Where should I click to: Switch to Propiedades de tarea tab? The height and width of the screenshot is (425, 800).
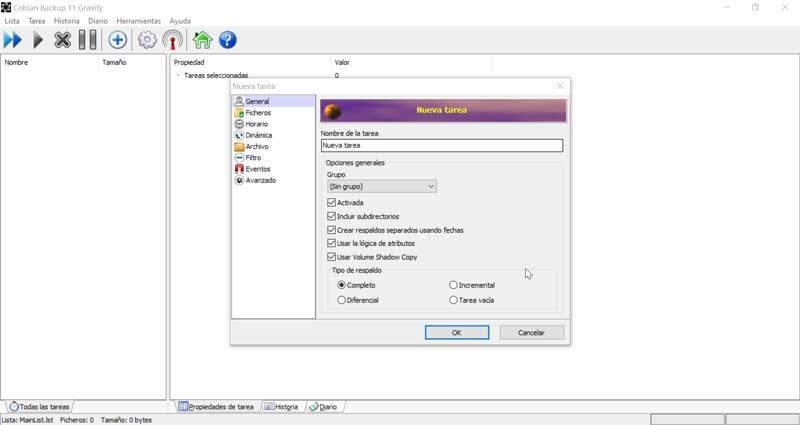coord(216,407)
